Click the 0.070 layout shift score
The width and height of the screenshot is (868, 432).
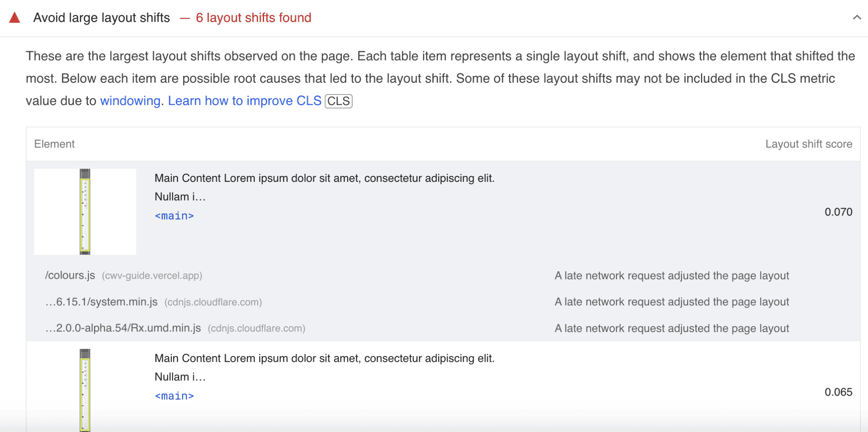[x=838, y=212]
